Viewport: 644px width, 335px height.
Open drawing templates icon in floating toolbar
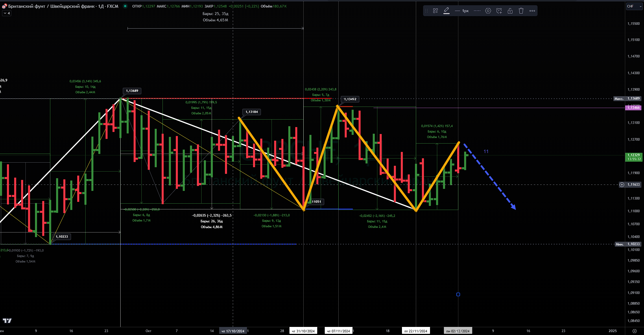pos(435,11)
